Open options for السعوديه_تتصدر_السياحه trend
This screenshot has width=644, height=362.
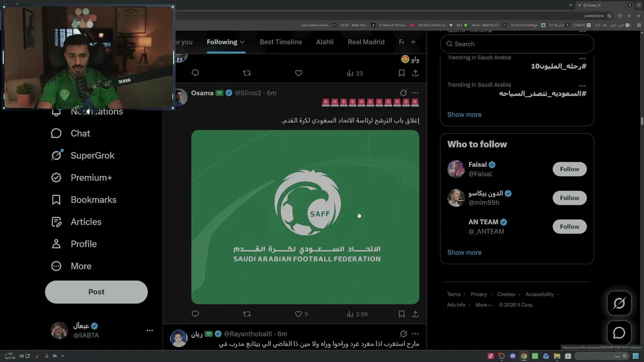[x=582, y=85]
